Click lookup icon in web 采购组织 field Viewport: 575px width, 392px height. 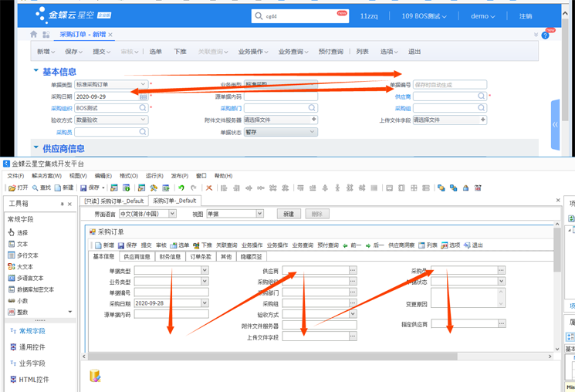[x=143, y=108]
